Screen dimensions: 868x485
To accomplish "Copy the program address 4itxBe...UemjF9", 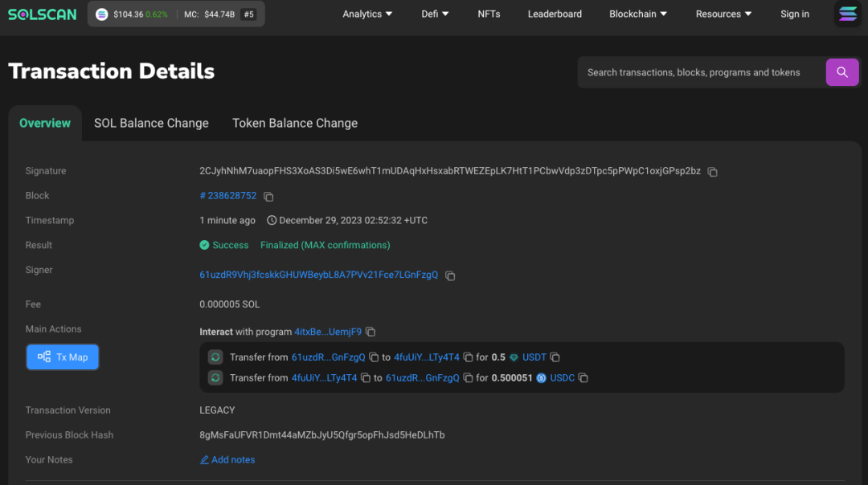I will coord(371,332).
